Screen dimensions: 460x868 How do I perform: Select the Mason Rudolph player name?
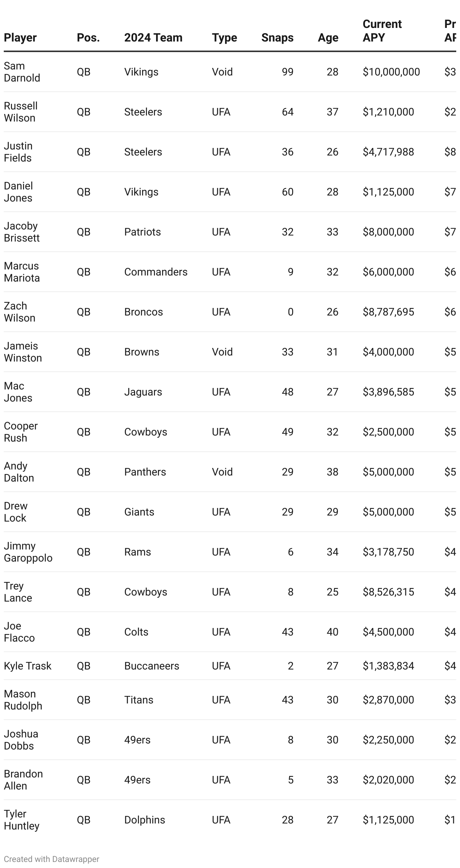coord(23,700)
